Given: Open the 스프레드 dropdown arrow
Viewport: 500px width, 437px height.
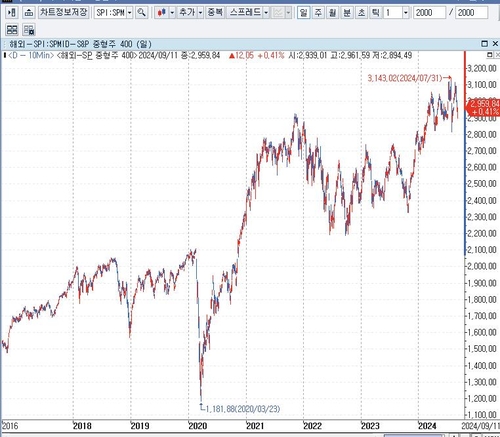Looking at the screenshot, I should 266,13.
